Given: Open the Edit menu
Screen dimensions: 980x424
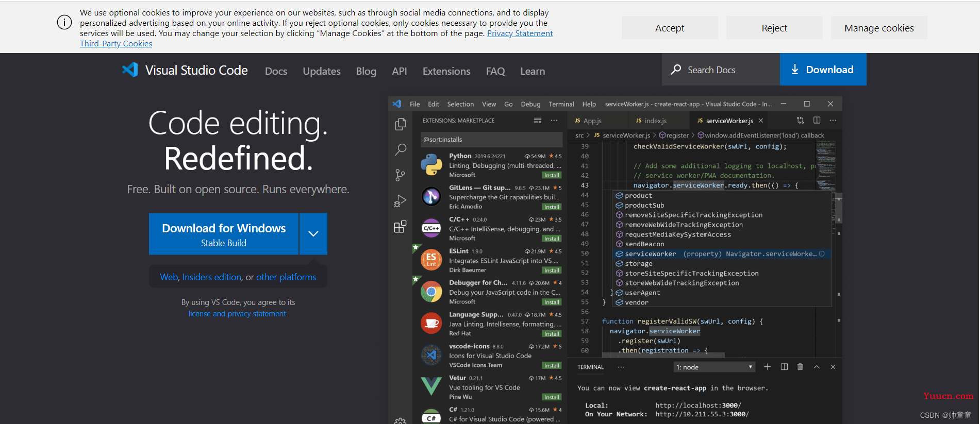Looking at the screenshot, I should [434, 104].
